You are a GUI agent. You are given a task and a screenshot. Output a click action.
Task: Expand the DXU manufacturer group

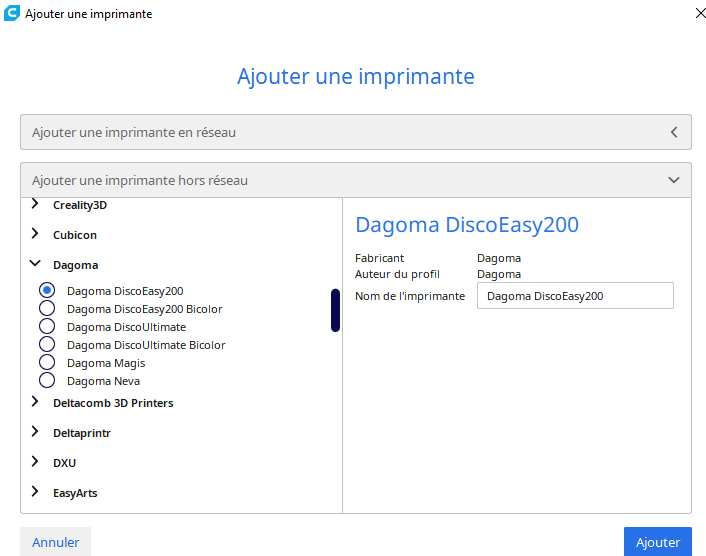click(x=35, y=461)
